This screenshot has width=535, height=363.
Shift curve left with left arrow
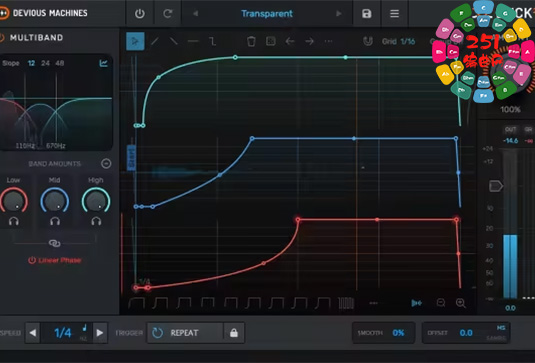click(x=290, y=41)
